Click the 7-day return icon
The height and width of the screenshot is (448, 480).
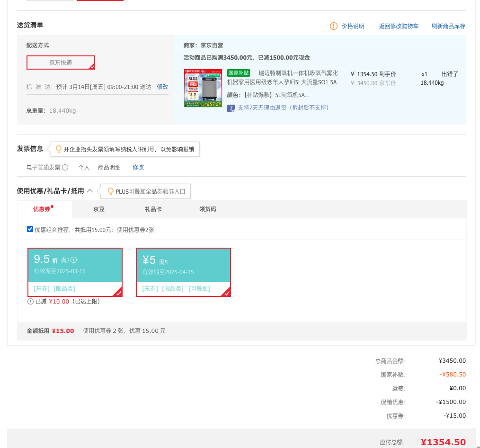tap(231, 108)
